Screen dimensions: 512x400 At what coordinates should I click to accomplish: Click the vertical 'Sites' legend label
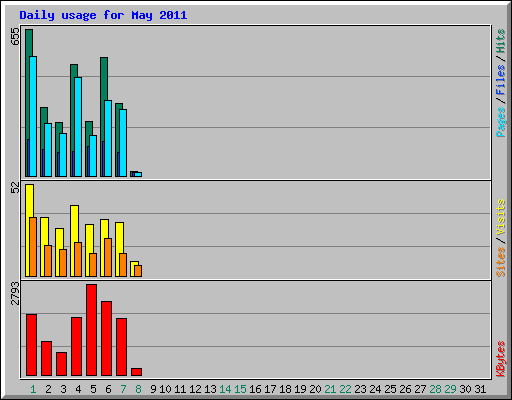point(500,262)
